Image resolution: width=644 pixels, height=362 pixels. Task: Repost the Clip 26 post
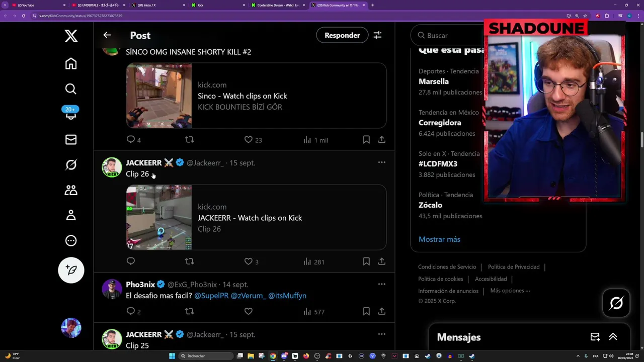click(x=190, y=261)
